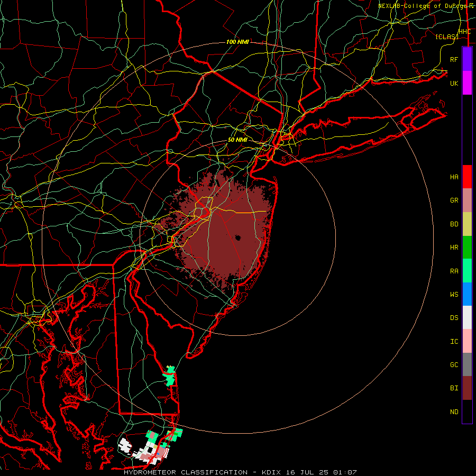Viewport: 476px width, 476px height.
Task: Click the white dry snow echo patch
Action: pyautogui.click(x=124, y=445)
